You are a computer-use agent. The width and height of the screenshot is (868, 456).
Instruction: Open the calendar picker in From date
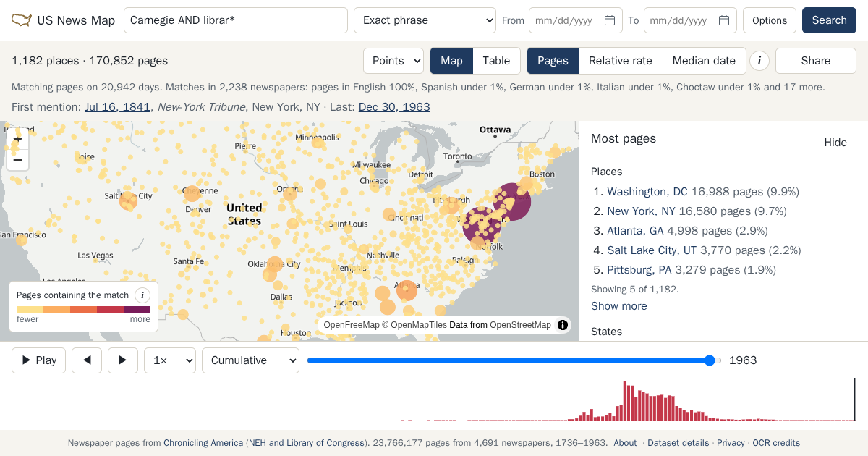(x=610, y=20)
